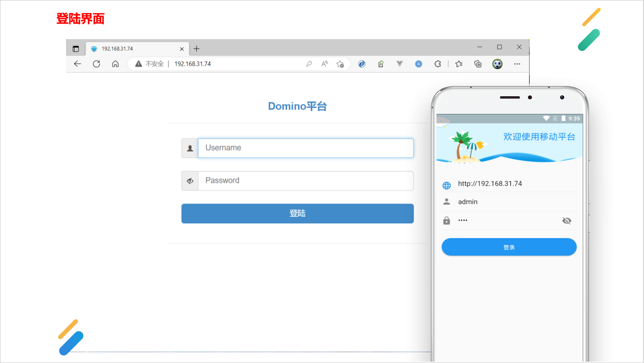Open tab actions menu icon in browser
Image resolution: width=644 pixels, height=363 pixels.
(76, 49)
